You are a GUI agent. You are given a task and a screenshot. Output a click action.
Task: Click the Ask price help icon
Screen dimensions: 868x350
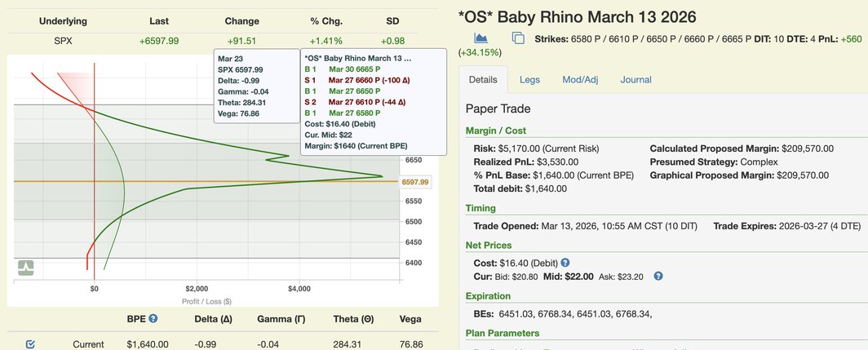(x=658, y=276)
